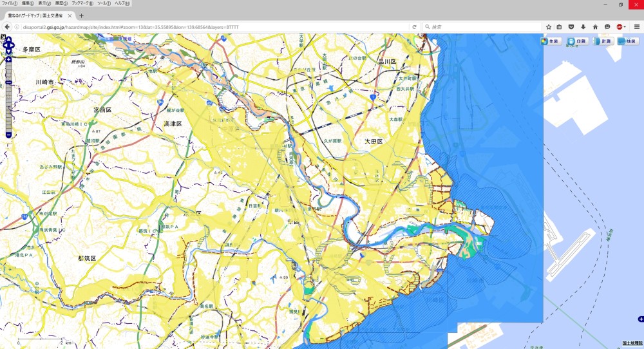Open the Pocket save icon
Viewport: 644px width, 349px height.
tap(571, 27)
